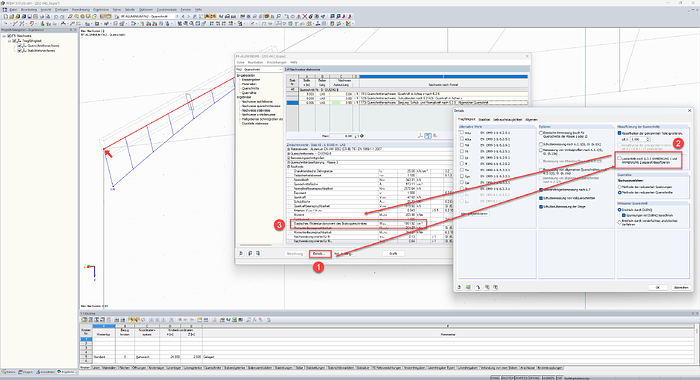700x380 pixels.
Task: Open FA2 - Querschnitt dropdown in RF-ALUMINIUM window
Action: point(280,70)
